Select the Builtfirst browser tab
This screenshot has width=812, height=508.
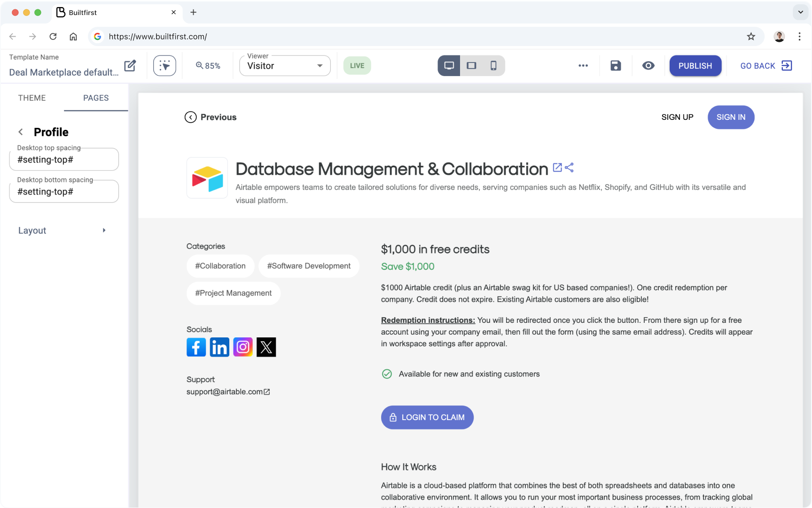click(x=117, y=12)
